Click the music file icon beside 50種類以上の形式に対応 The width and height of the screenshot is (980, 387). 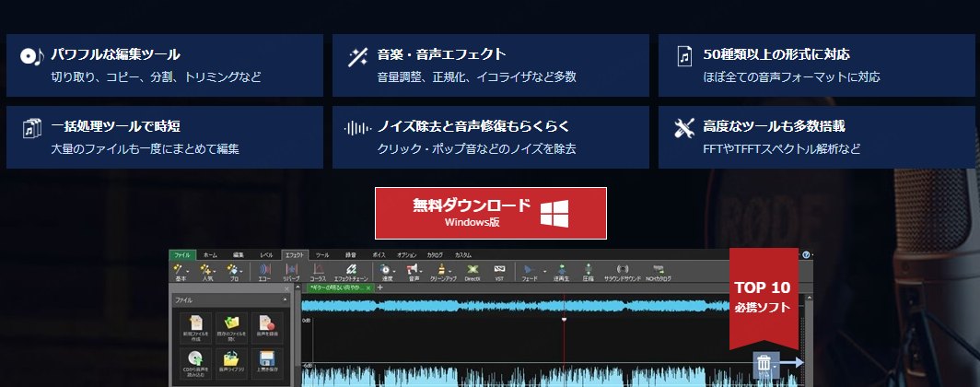click(x=684, y=56)
